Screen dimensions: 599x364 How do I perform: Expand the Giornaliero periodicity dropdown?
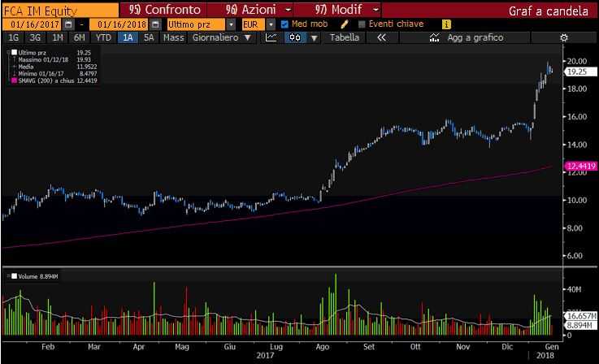[x=248, y=38]
